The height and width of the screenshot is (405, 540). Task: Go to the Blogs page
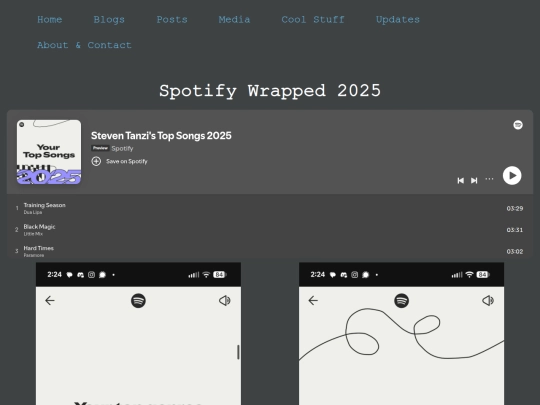click(109, 20)
